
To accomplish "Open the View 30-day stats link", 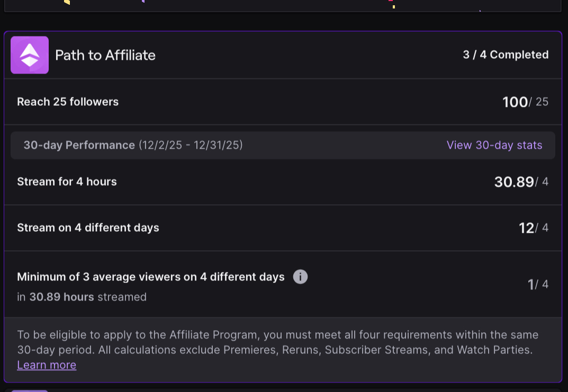I will [494, 145].
